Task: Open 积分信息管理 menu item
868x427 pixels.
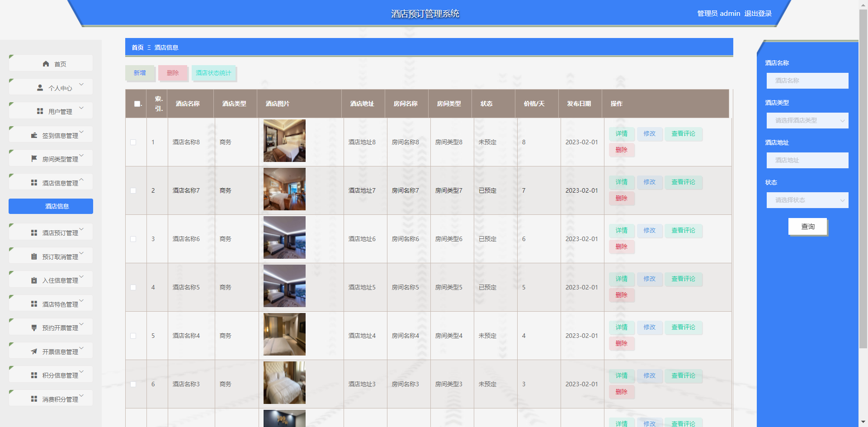Action: [51, 375]
